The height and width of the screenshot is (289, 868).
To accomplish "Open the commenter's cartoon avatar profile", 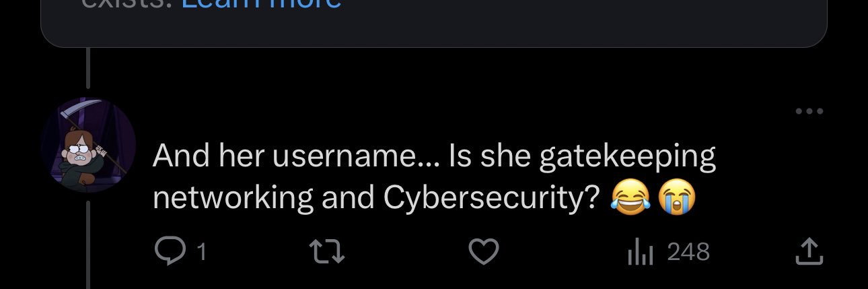I will point(88,145).
